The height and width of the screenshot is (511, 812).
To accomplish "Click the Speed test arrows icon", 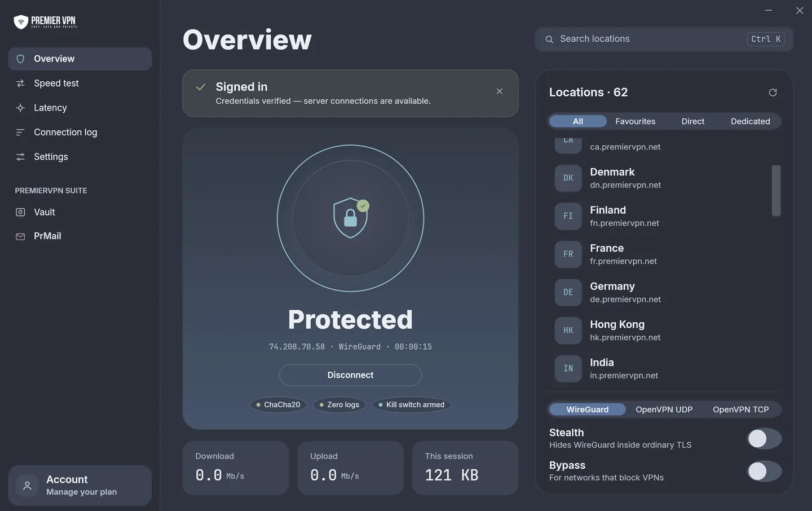I will (x=20, y=83).
